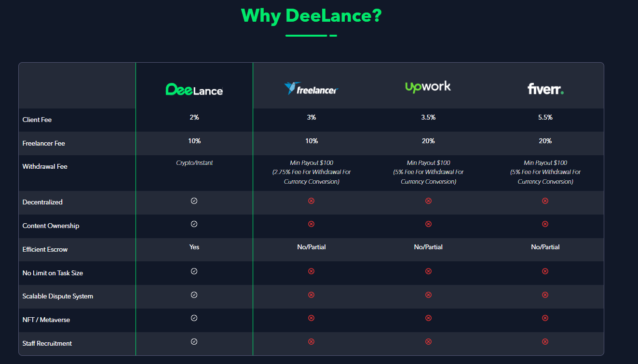
Task: Select DeeLance 2% client fee value
Action: (x=194, y=117)
